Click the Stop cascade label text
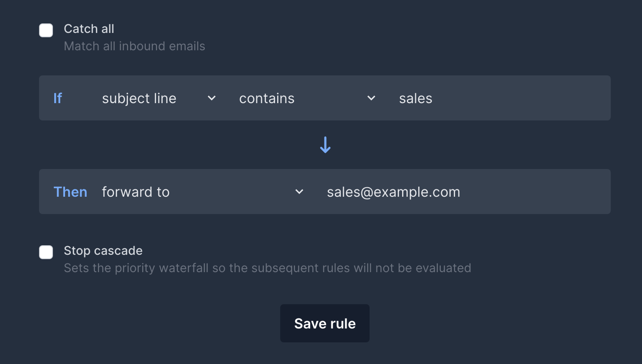 tap(103, 250)
